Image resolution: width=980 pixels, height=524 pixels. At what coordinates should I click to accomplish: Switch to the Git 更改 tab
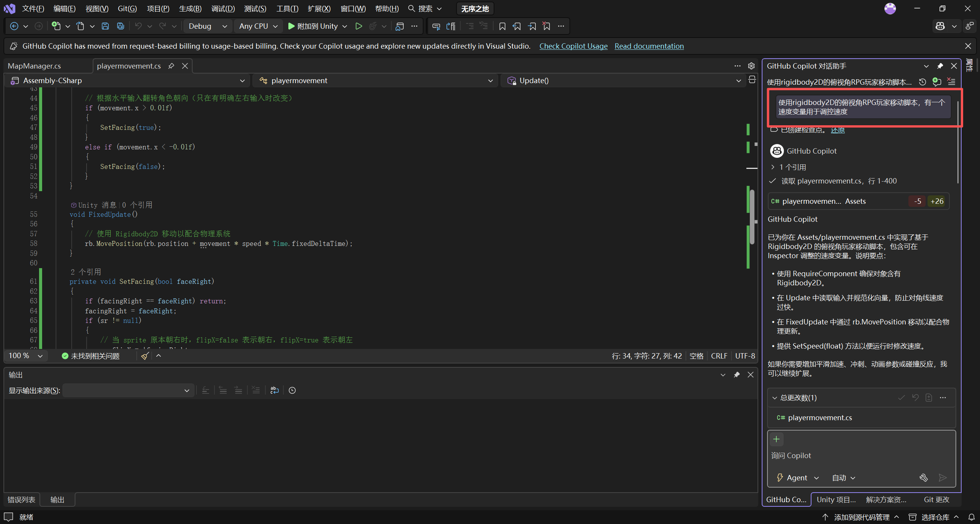tap(936, 499)
